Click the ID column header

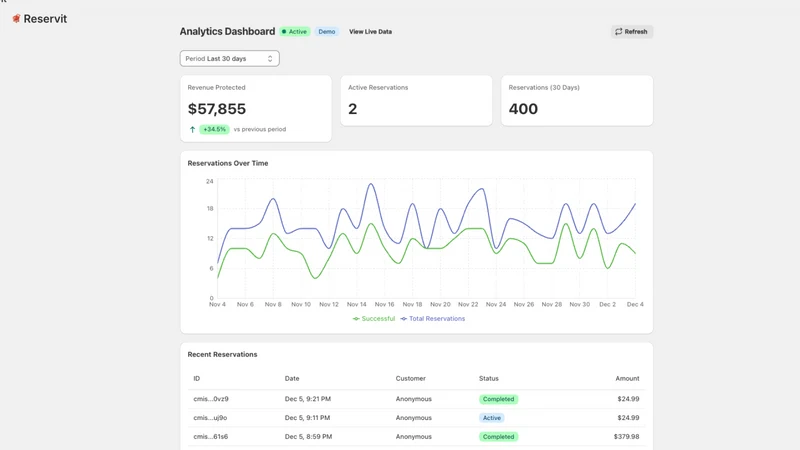[x=197, y=379]
